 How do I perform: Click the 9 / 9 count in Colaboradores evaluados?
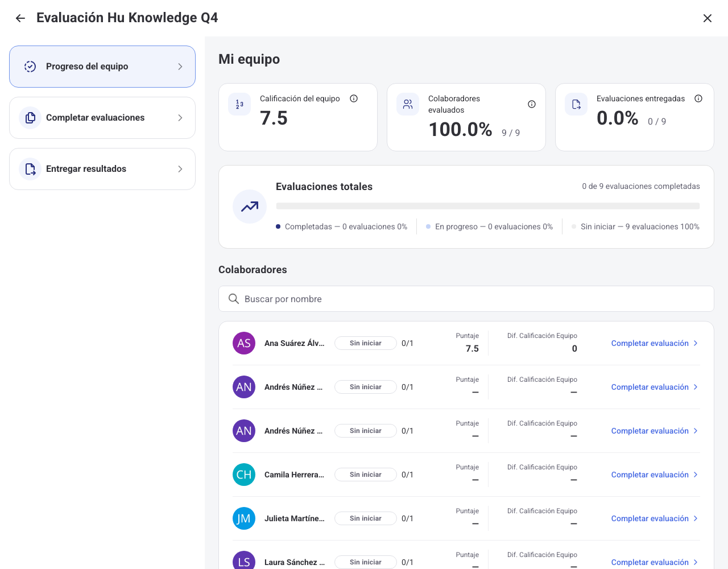(511, 133)
